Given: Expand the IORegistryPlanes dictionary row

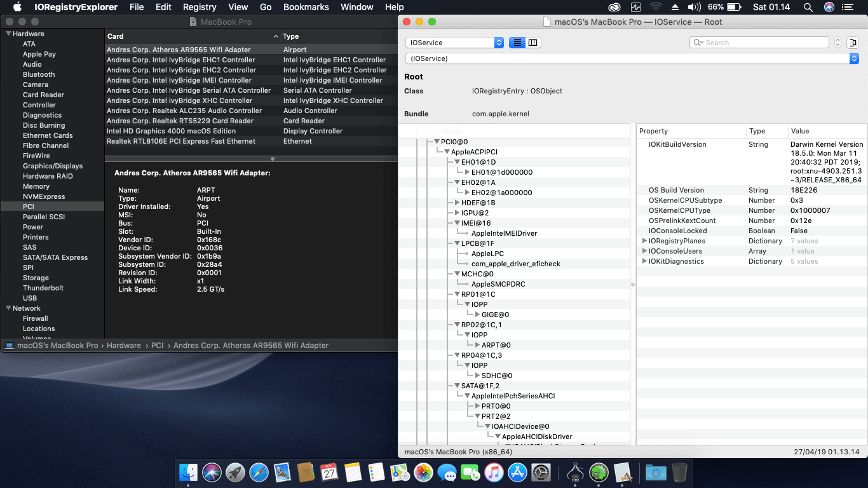Looking at the screenshot, I should [x=644, y=241].
